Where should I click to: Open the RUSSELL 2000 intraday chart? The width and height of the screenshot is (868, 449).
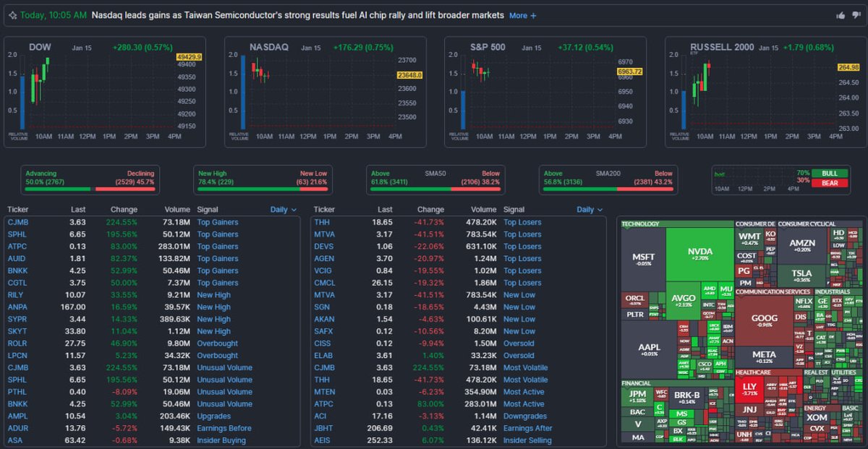tap(765, 92)
